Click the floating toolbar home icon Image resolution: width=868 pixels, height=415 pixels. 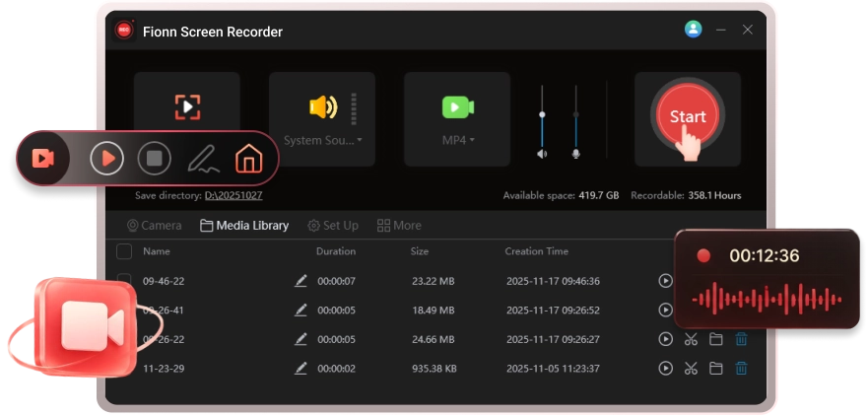(x=249, y=159)
